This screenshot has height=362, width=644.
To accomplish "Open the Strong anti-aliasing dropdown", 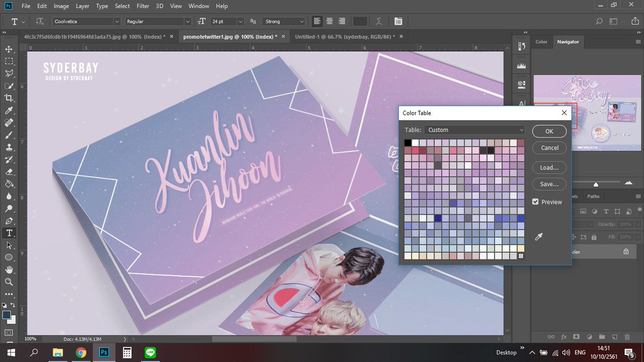I will [x=301, y=21].
